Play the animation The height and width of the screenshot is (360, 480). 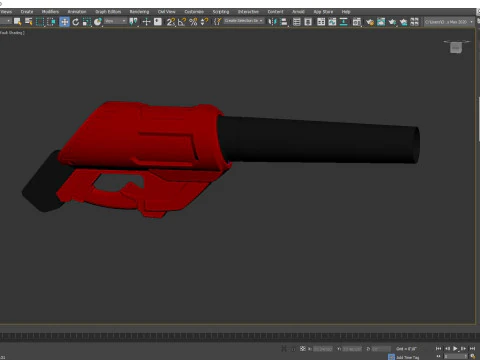point(455,348)
